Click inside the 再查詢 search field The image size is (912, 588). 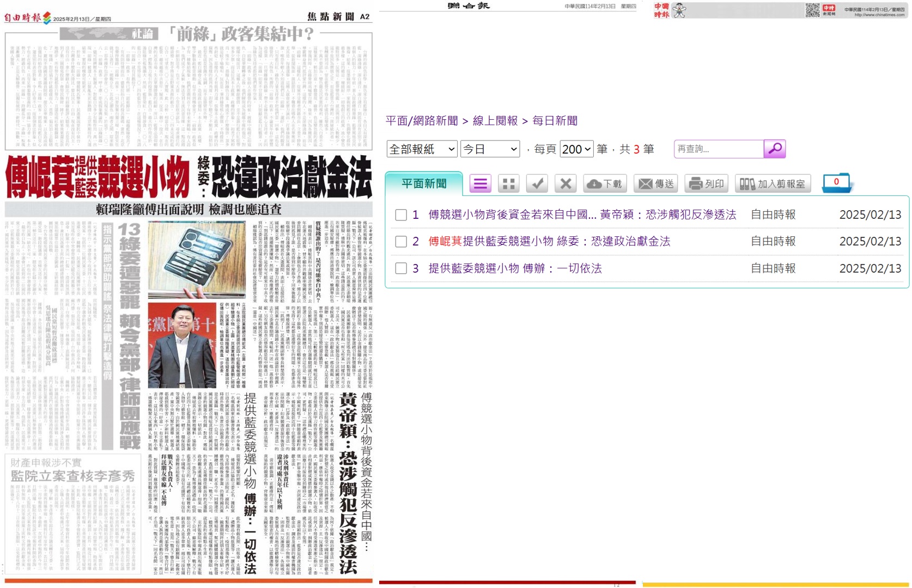pos(719,149)
